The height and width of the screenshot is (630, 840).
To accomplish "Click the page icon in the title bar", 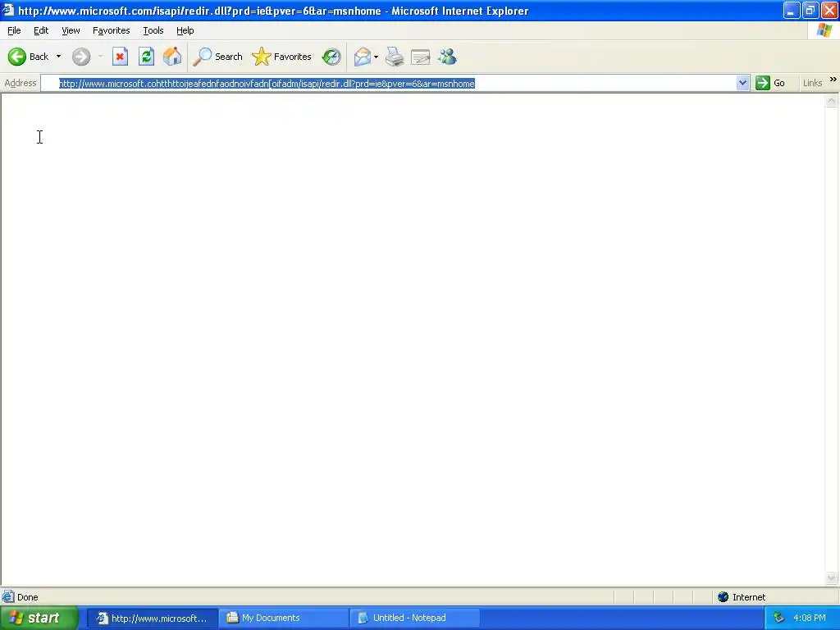I will coord(8,10).
